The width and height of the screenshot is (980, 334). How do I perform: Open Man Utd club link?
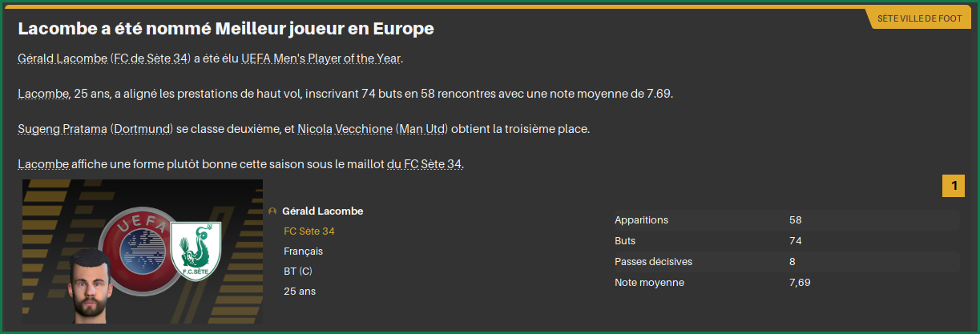click(424, 129)
